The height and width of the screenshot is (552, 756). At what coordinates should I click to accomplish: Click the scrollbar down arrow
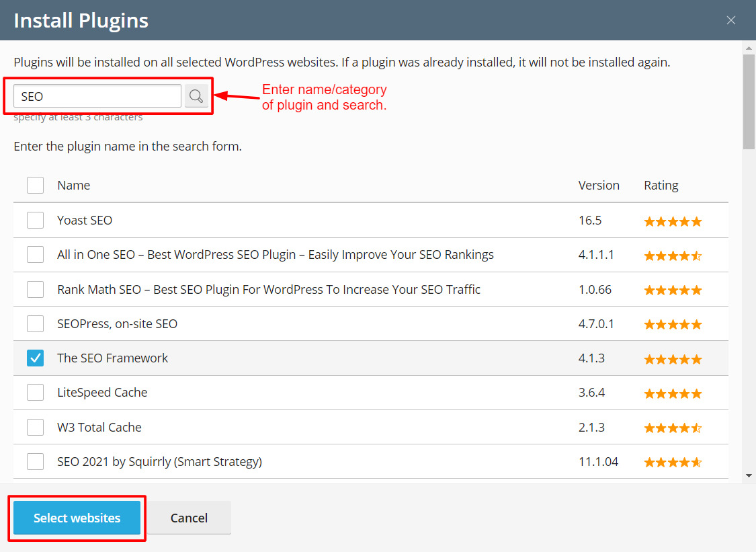coord(749,475)
